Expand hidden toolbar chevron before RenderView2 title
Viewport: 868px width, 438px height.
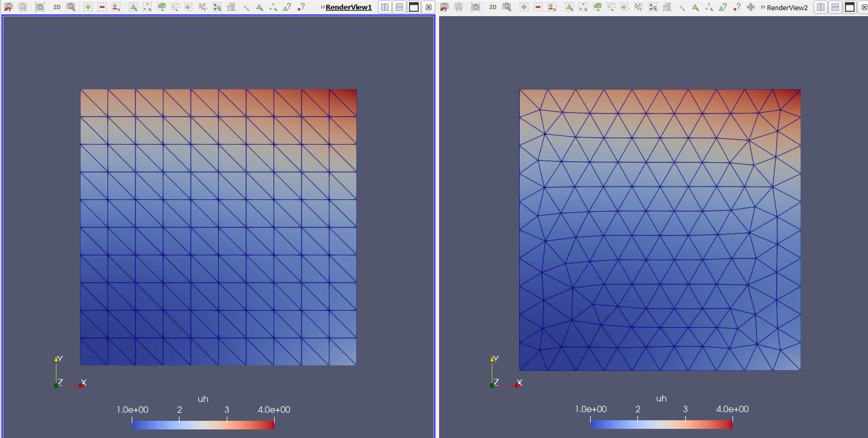point(763,7)
